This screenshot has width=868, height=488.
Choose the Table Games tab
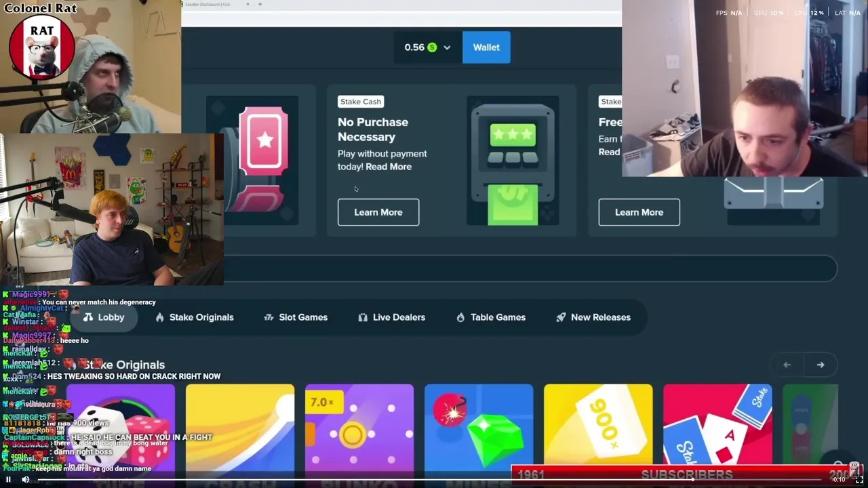pyautogui.click(x=491, y=317)
